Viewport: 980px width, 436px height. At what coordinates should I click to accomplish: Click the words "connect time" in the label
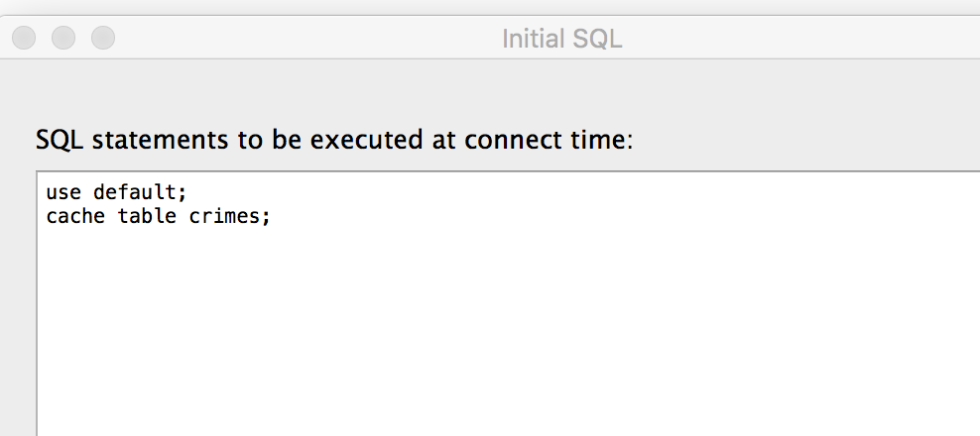(x=559, y=140)
